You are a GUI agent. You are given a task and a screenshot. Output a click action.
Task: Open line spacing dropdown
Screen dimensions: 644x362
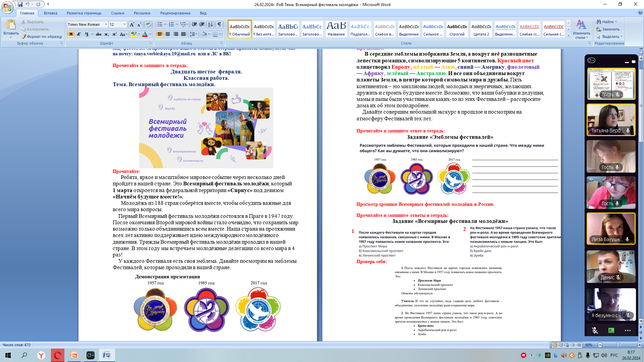194,34
